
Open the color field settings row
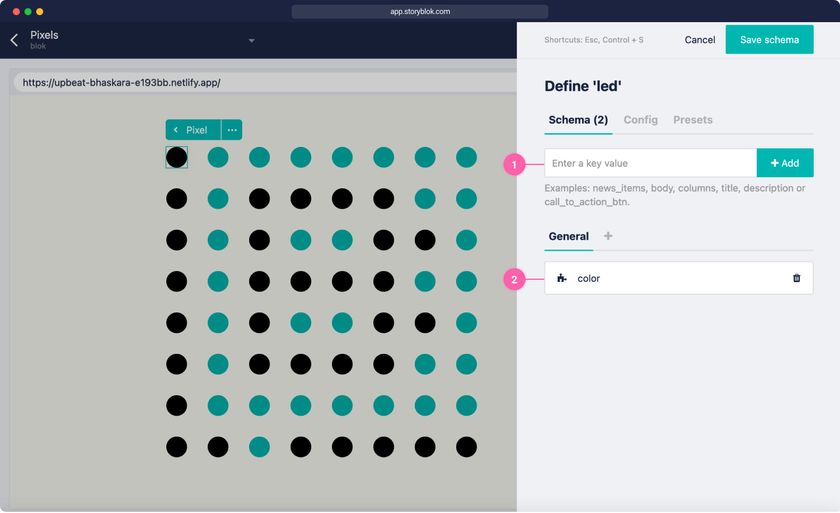679,278
